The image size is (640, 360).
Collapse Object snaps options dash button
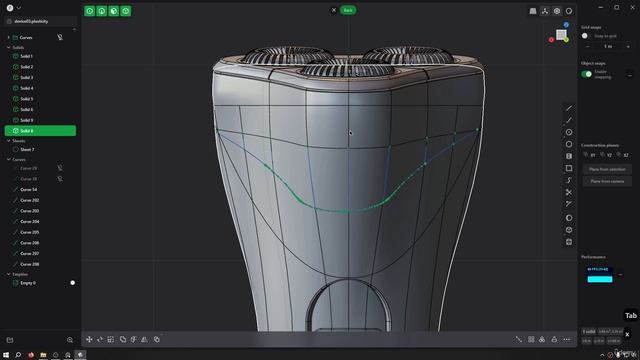tap(630, 76)
